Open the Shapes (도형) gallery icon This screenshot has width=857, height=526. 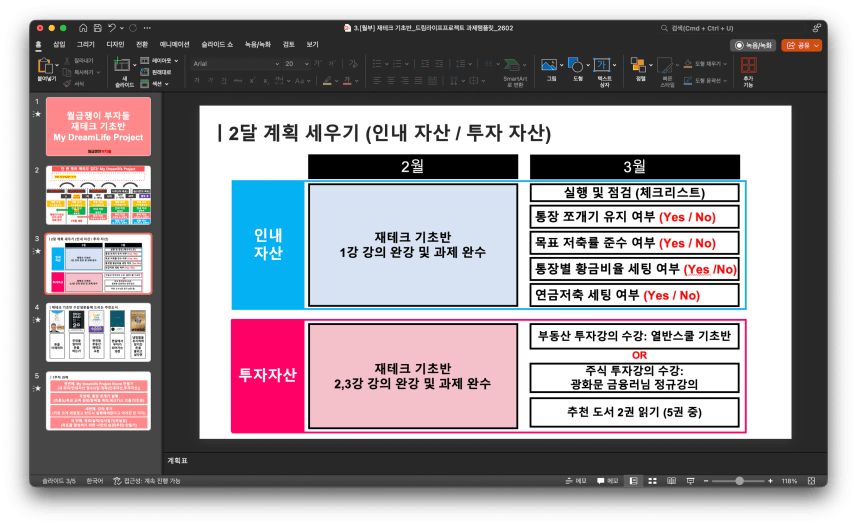[576, 66]
